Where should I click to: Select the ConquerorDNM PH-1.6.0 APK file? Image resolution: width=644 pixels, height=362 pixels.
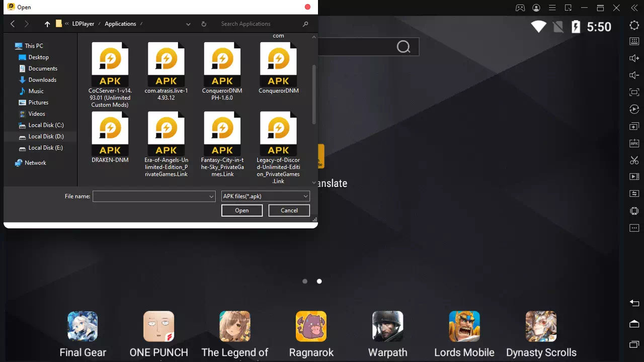(x=222, y=71)
